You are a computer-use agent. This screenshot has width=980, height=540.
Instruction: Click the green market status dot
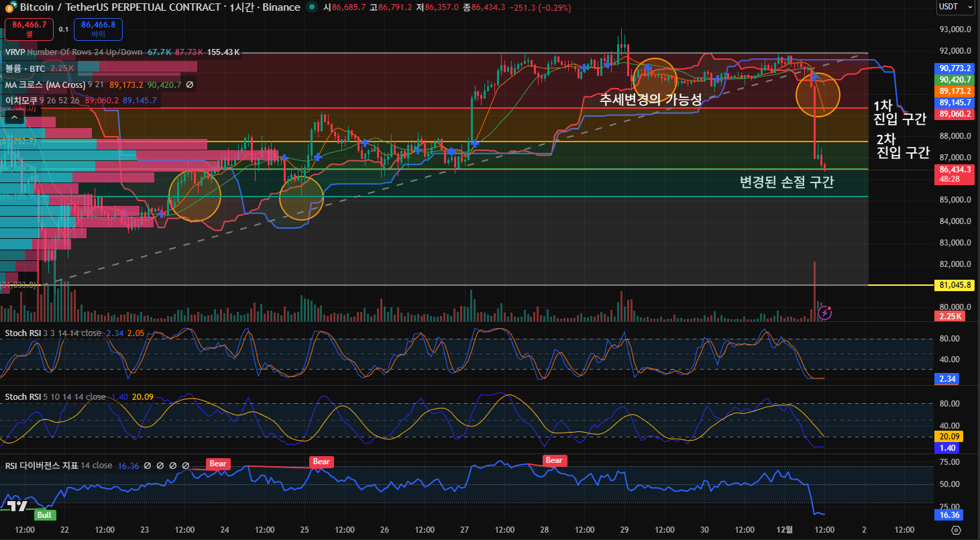pyautogui.click(x=312, y=7)
